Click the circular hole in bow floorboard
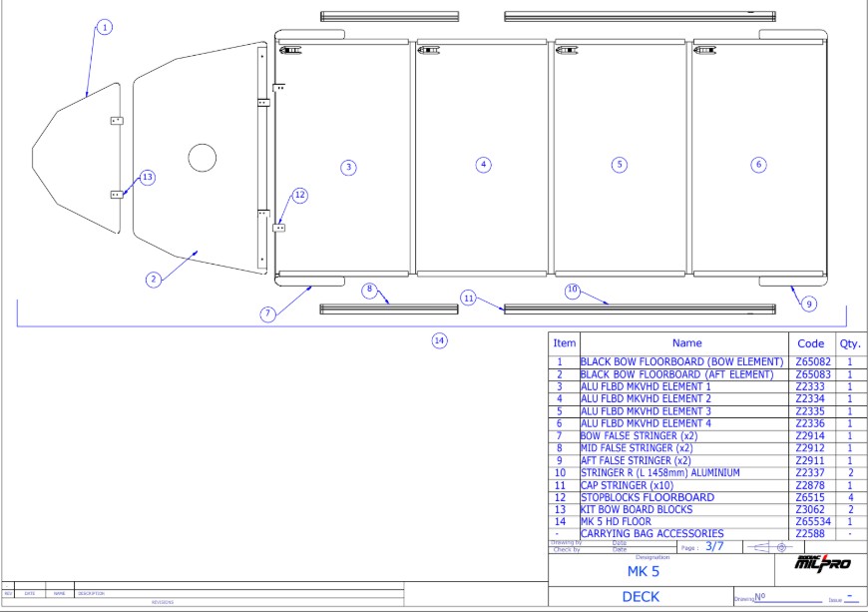Viewport: 868px width, 612px height. pyautogui.click(x=203, y=158)
